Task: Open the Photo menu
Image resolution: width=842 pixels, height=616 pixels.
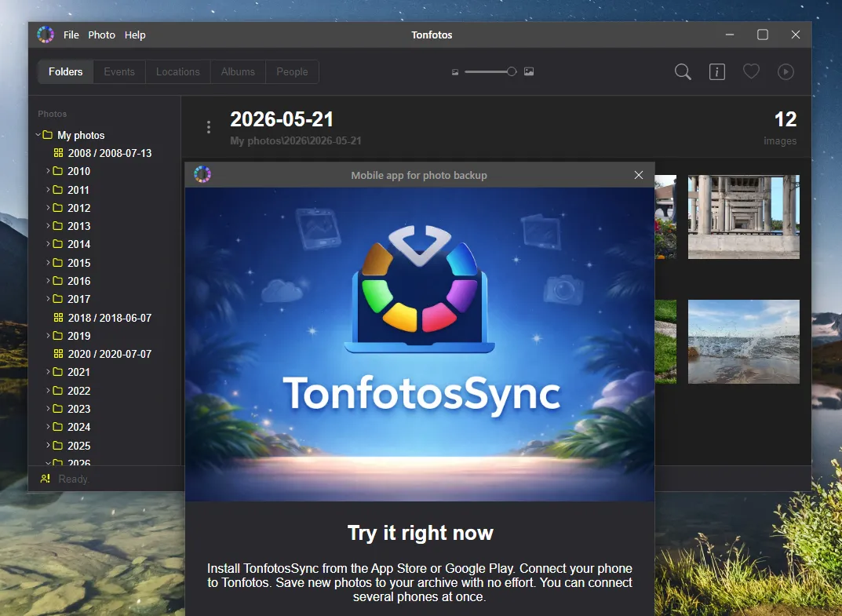Action: tap(101, 35)
